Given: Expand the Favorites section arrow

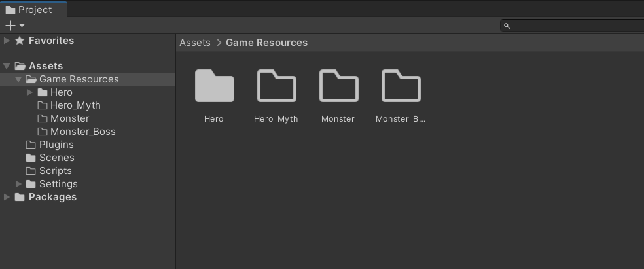Looking at the screenshot, I should (x=7, y=40).
